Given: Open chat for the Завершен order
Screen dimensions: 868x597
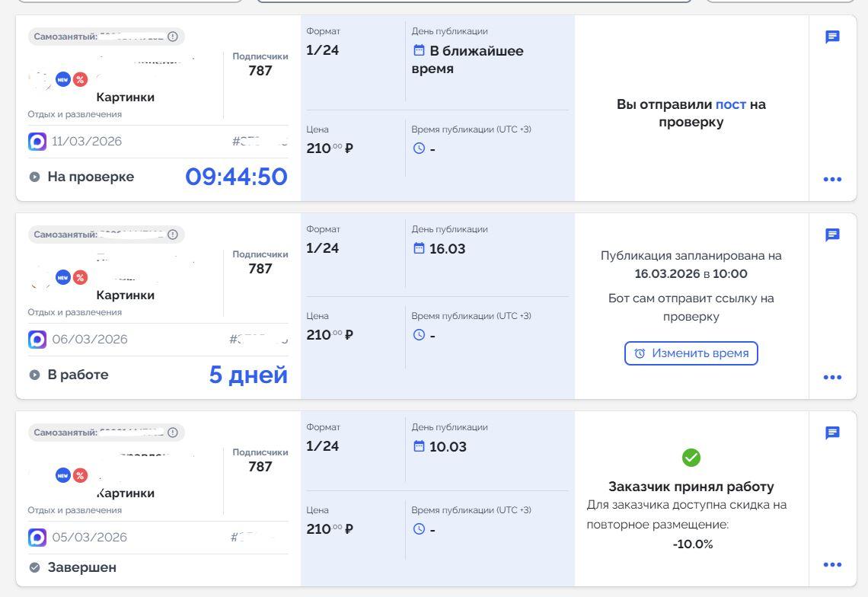Looking at the screenshot, I should tap(832, 433).
